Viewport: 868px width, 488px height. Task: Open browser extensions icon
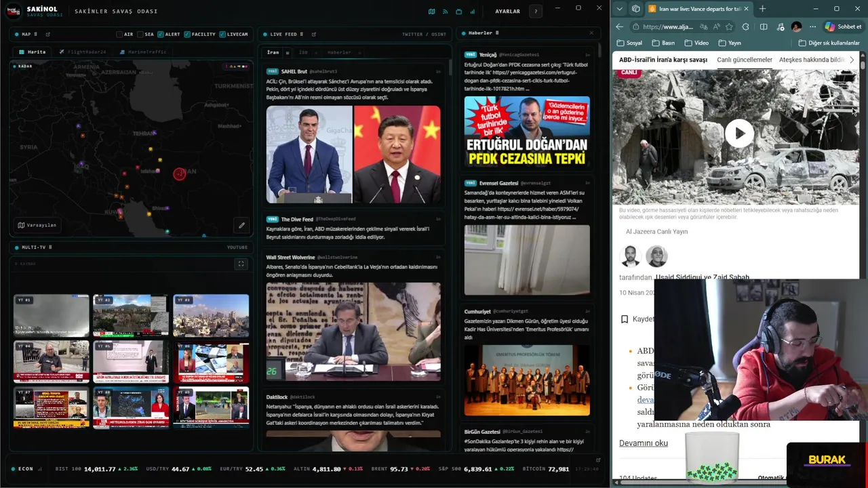pos(745,26)
